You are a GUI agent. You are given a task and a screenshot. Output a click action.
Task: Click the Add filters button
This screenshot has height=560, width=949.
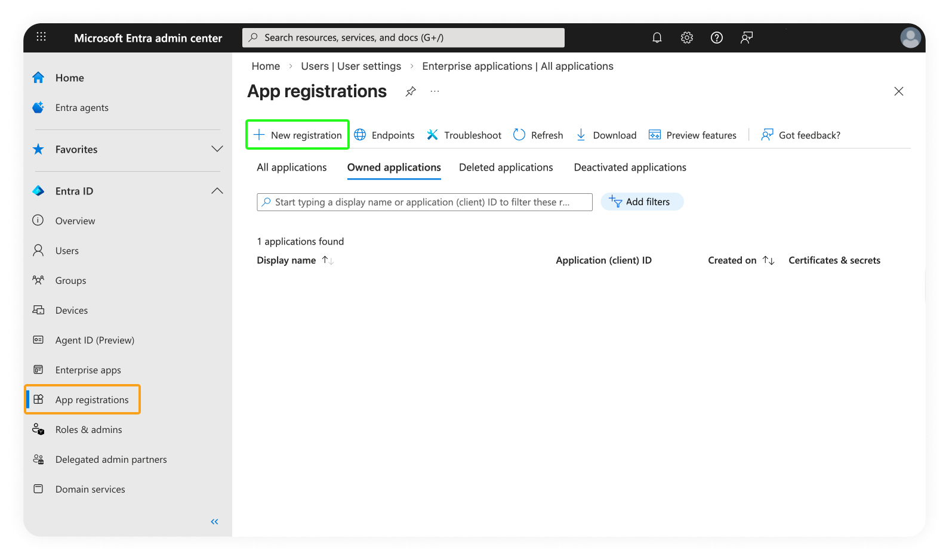tap(642, 202)
